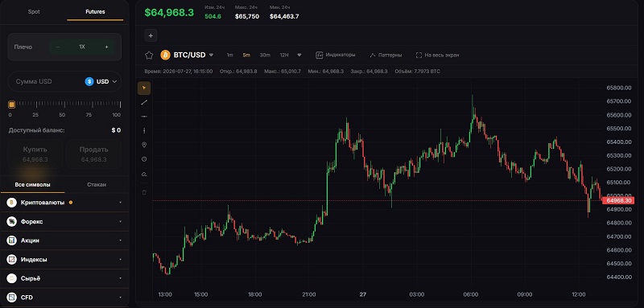Select the trend line drawing tool
644x308 pixels.
tap(144, 102)
